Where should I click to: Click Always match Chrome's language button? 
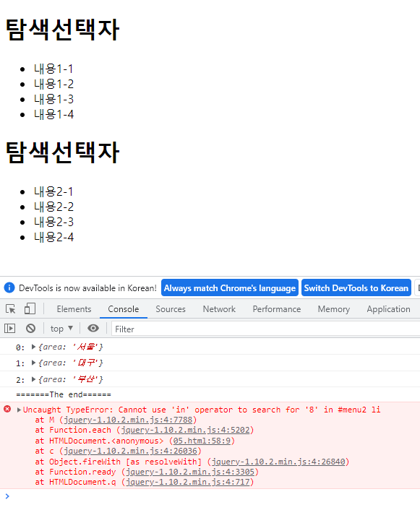230,288
